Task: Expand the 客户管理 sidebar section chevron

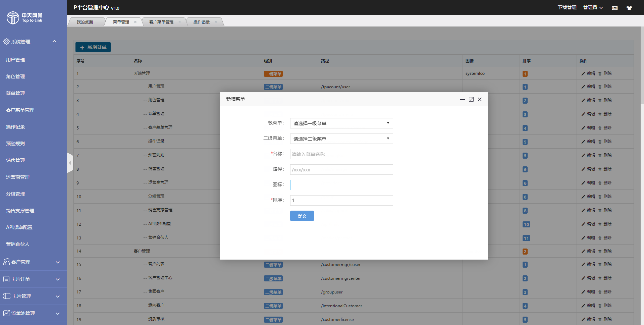Action: click(x=58, y=262)
